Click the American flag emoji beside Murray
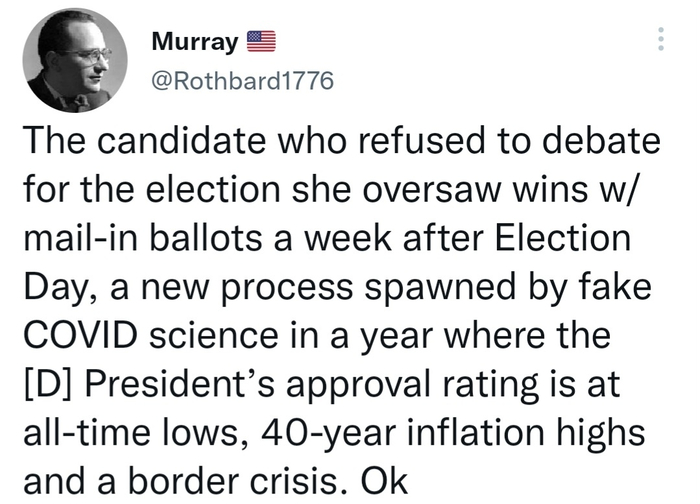The image size is (700, 504). click(x=260, y=42)
